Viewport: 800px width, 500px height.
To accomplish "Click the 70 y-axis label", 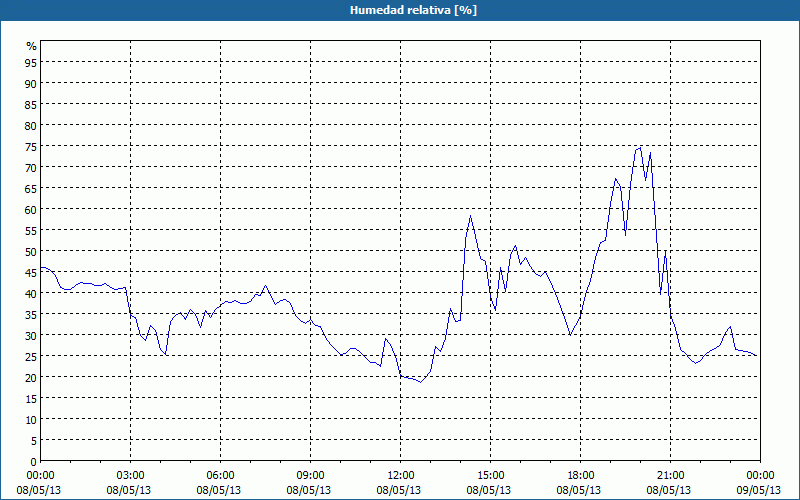I will (31, 167).
